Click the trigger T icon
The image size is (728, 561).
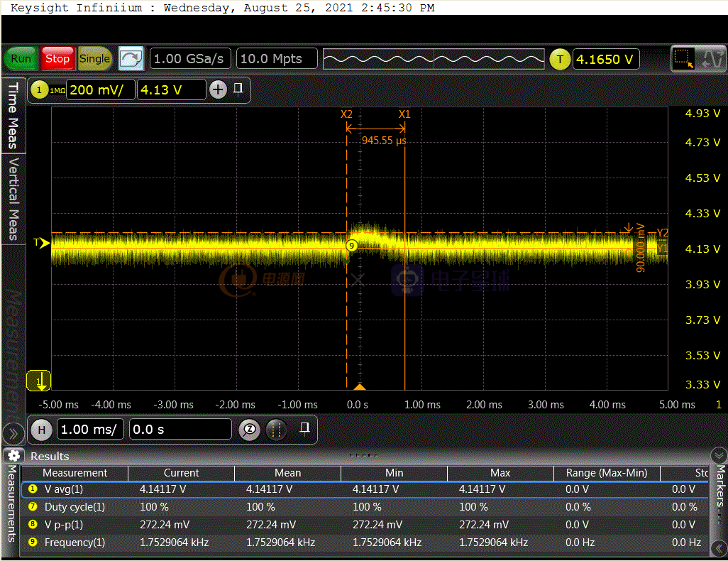[560, 60]
